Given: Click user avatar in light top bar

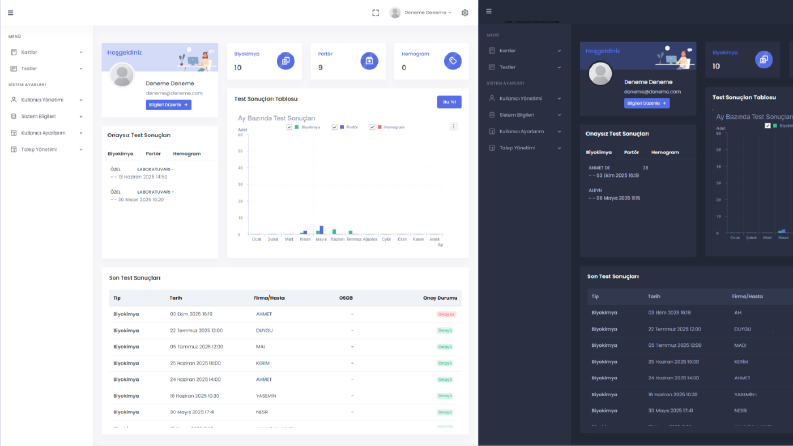Looking at the screenshot, I should click(x=395, y=13).
